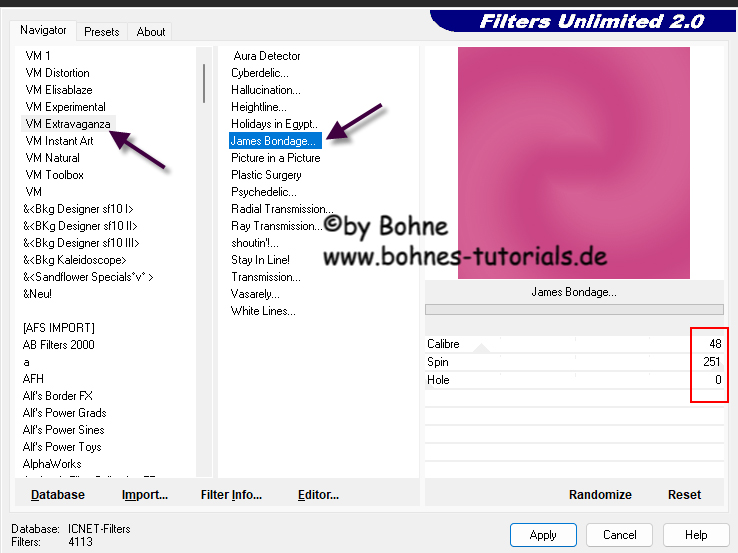Select the Aura Detector filter
This screenshot has height=553, width=738.
pos(266,56)
